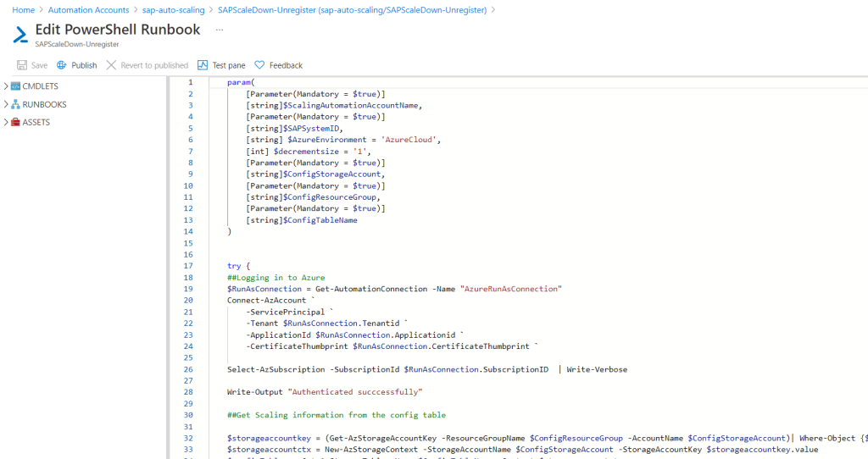
Task: Click line number 1 in gutter
Action: tap(191, 82)
